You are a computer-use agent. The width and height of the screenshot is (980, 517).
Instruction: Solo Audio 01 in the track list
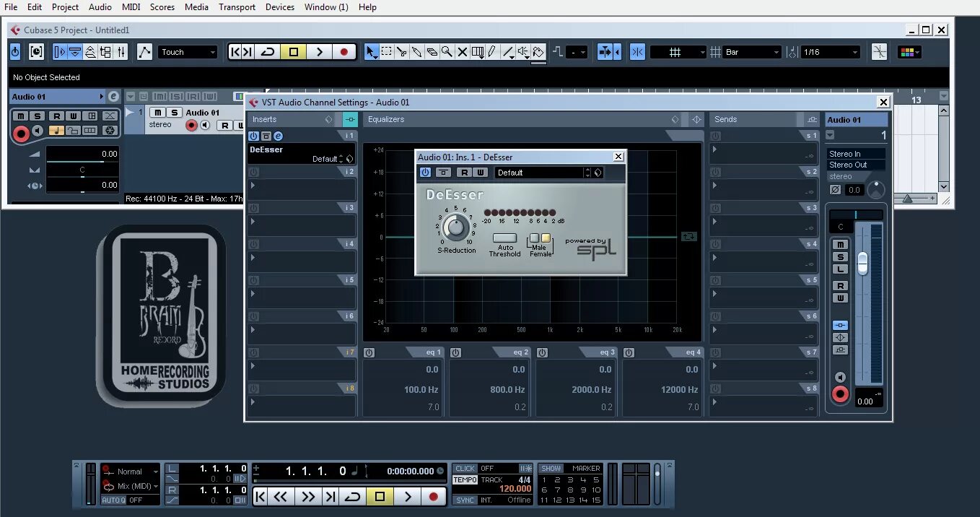(x=174, y=113)
